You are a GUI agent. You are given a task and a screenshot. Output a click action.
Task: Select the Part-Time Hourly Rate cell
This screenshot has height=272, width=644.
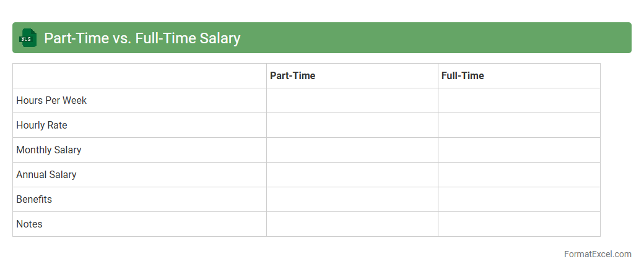[x=352, y=125]
